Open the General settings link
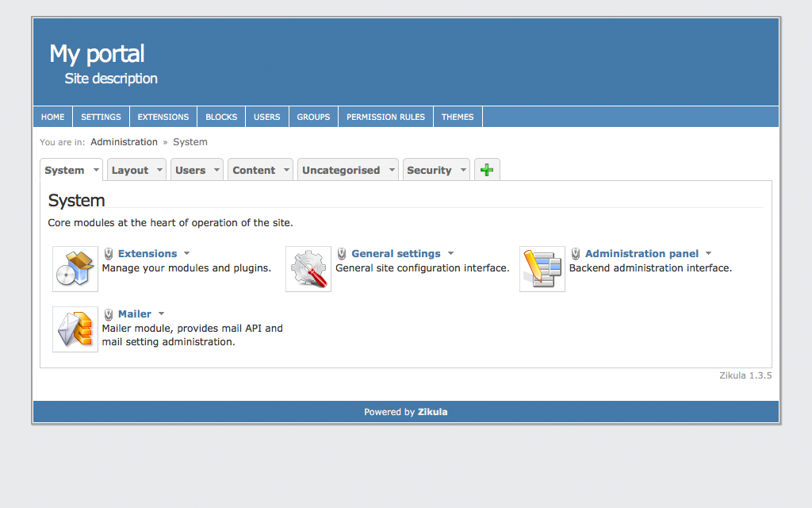The height and width of the screenshot is (508, 812). coord(396,254)
